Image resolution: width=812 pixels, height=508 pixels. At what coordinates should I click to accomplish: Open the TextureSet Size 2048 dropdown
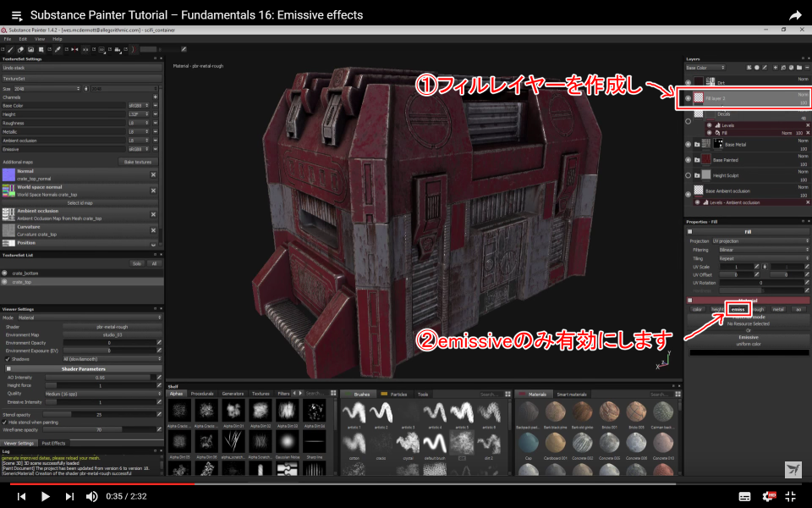pos(47,89)
